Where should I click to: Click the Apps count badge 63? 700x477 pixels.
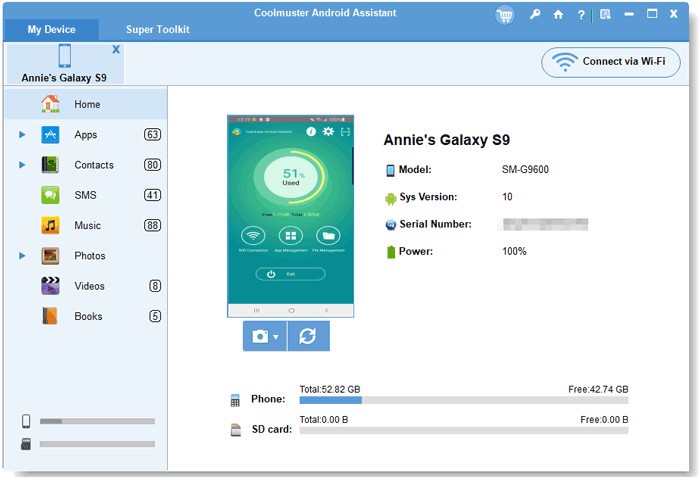(x=152, y=134)
